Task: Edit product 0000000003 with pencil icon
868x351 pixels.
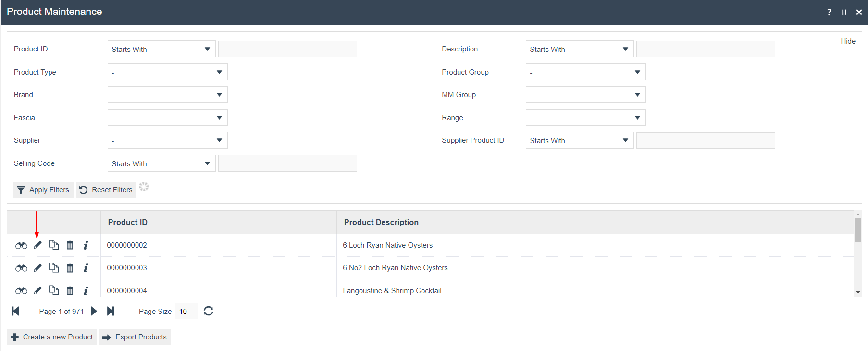Action: coord(37,268)
